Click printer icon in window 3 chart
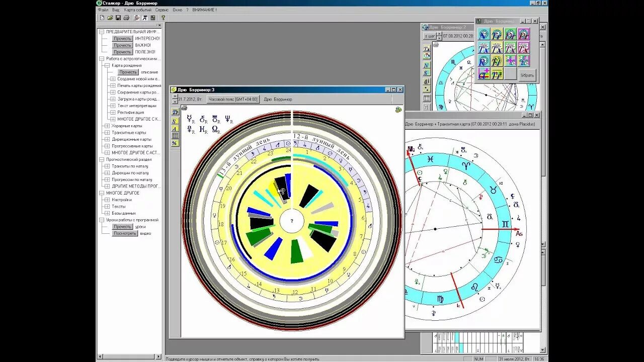Screen dimensions: 644x362 [x=184, y=108]
